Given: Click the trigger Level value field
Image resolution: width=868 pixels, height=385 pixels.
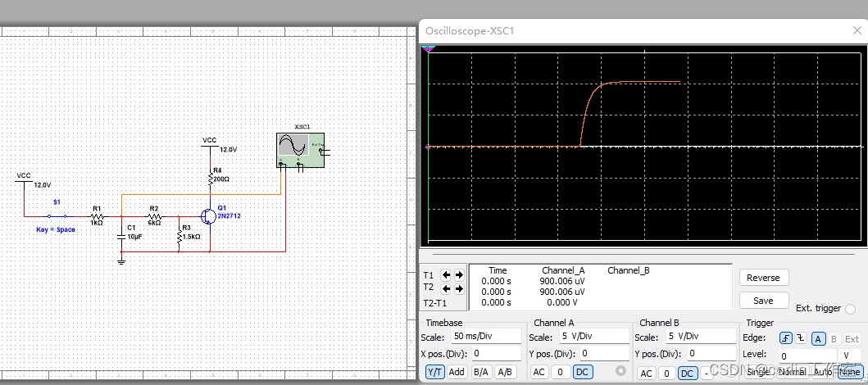Looking at the screenshot, I should coord(807,356).
